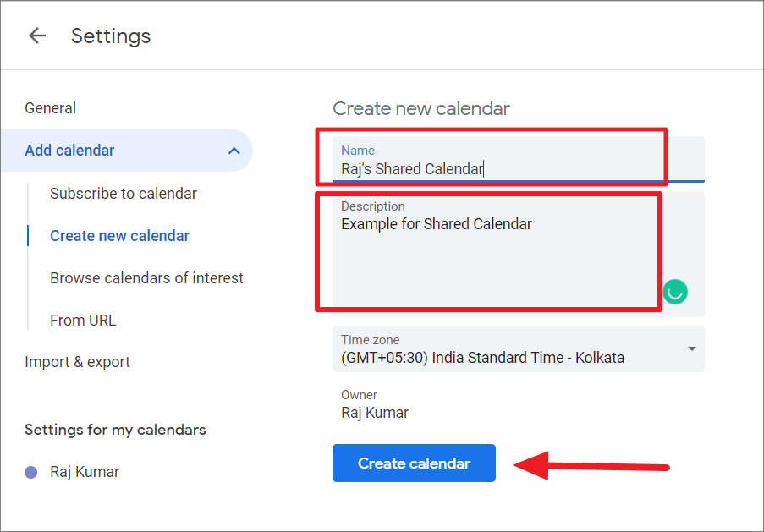This screenshot has width=764, height=532.
Task: Open Browse calendars of interest
Action: 146,277
